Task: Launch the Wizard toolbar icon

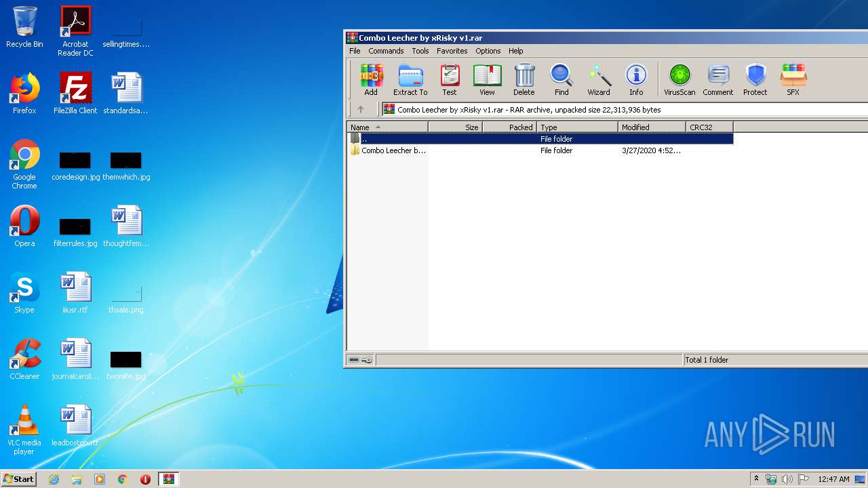Action: [599, 80]
